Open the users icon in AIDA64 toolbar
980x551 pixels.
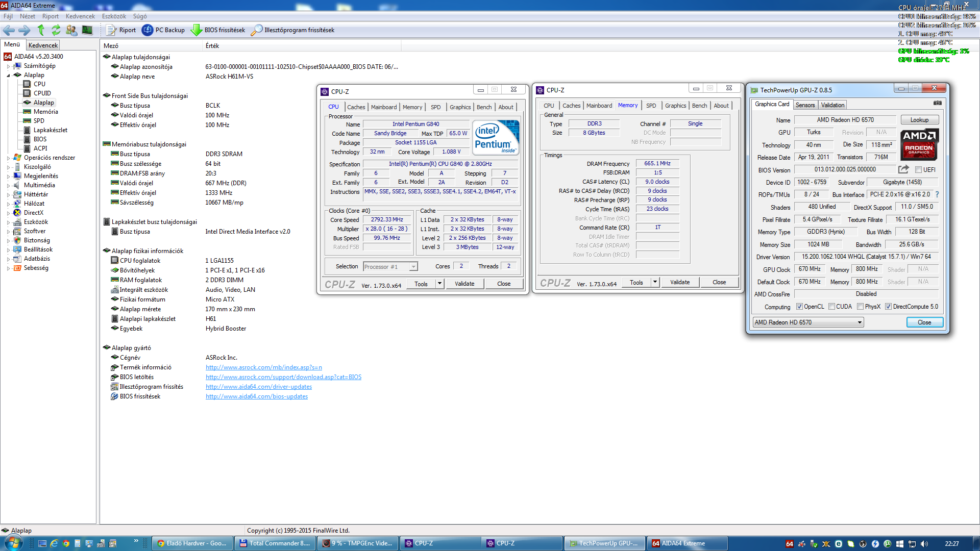pyautogui.click(x=71, y=30)
